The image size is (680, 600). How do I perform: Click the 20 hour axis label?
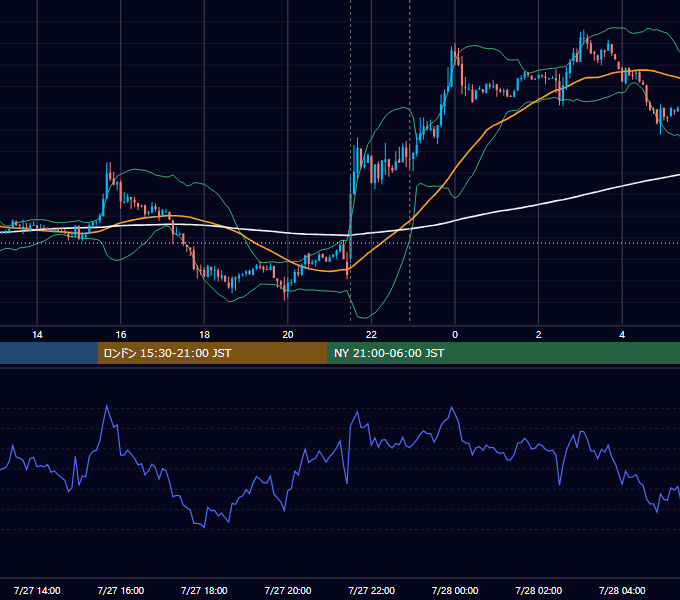coord(288,335)
